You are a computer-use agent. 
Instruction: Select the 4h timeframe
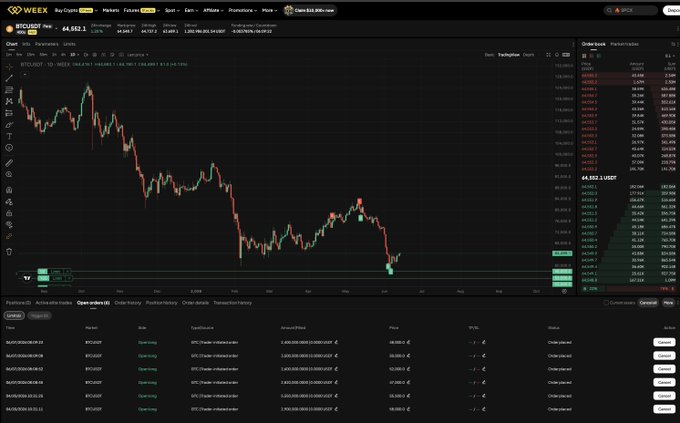pos(63,55)
